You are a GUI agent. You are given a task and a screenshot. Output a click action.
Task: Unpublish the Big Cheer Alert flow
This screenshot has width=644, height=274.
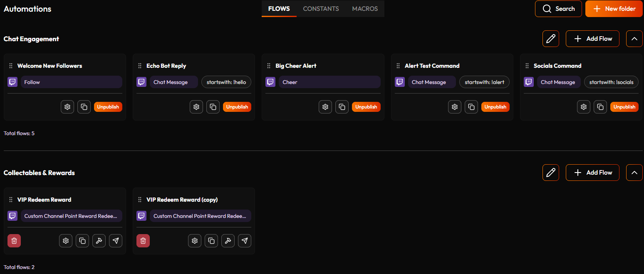click(366, 107)
